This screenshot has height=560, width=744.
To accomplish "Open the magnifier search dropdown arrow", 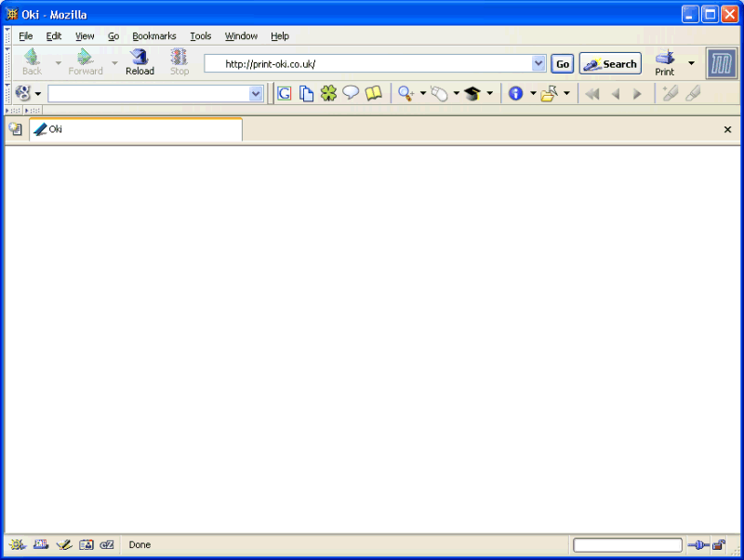I will (x=423, y=93).
